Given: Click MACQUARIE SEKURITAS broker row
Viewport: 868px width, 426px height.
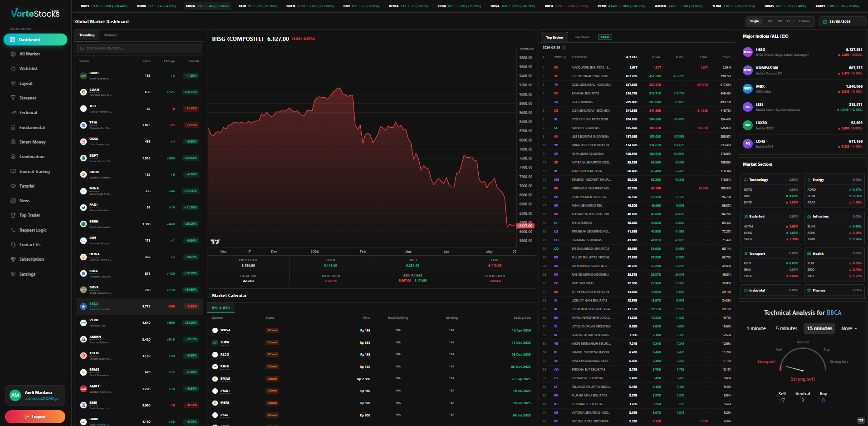Looking at the screenshot, I should click(637, 67).
